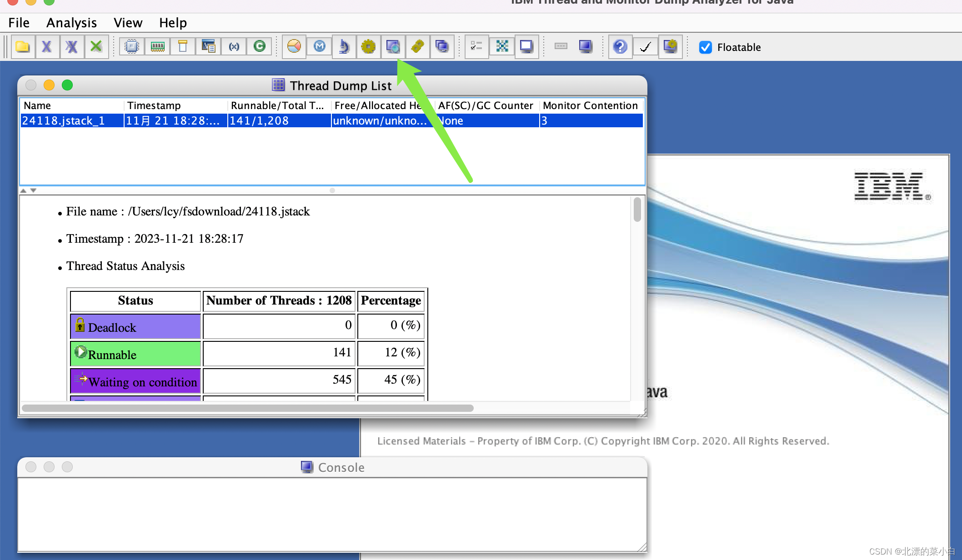Click the Number of Threads : 1208 header
The height and width of the screenshot is (560, 962).
tap(279, 301)
